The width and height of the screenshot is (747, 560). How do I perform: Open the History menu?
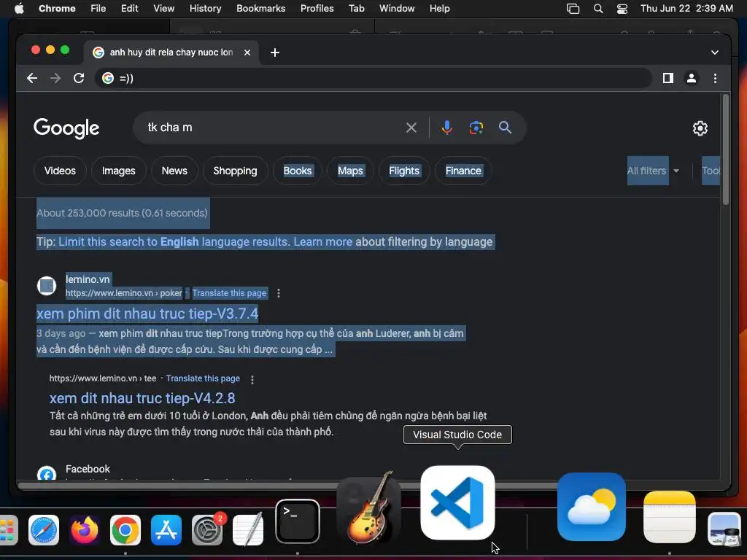pos(205,9)
